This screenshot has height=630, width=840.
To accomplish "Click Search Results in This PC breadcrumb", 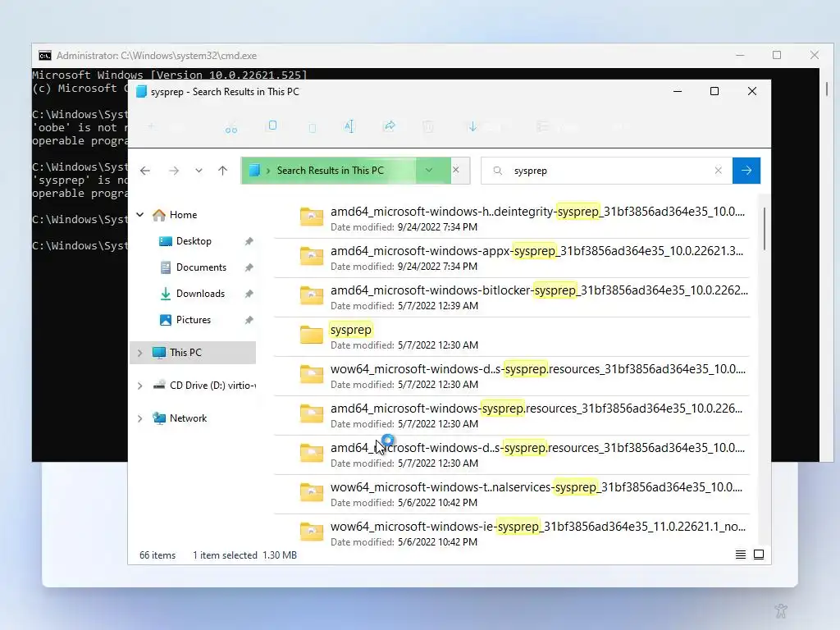I will point(330,171).
